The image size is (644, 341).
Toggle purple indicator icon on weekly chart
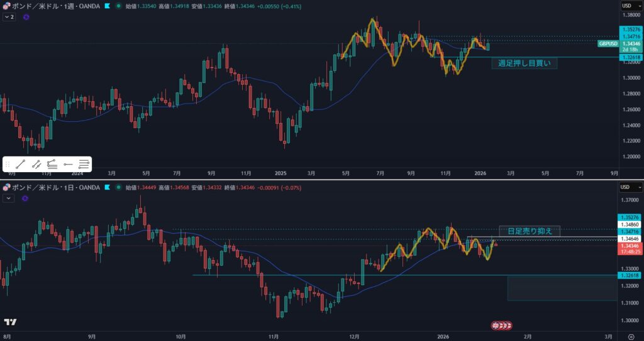click(26, 17)
